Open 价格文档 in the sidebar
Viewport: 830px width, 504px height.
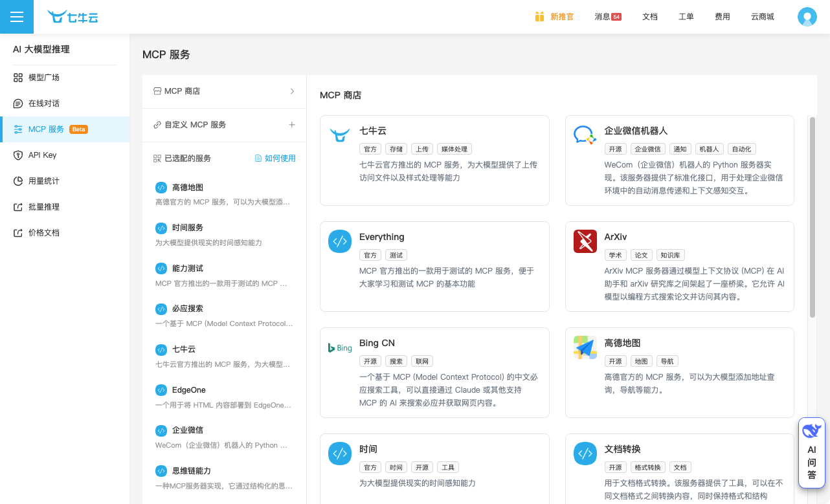point(65,233)
